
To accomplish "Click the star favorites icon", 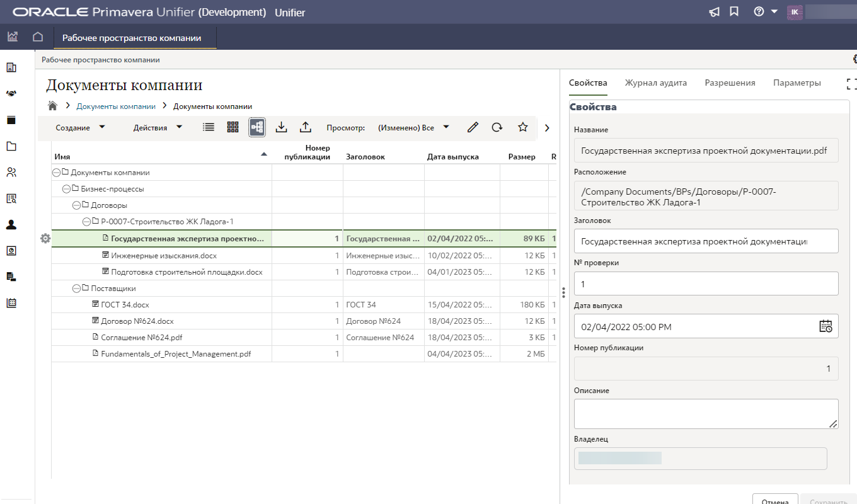I will click(x=522, y=127).
